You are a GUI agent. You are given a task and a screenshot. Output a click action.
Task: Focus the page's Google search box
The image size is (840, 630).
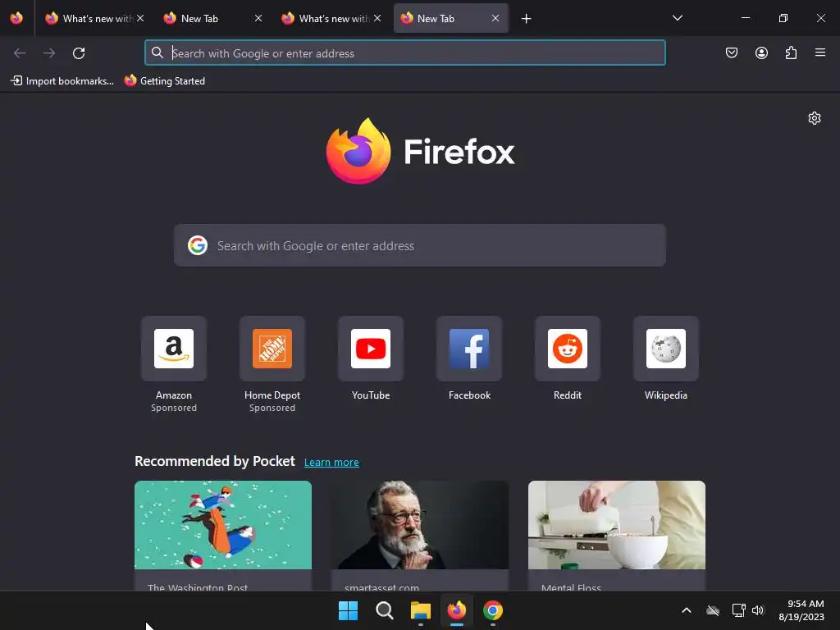pyautogui.click(x=420, y=245)
